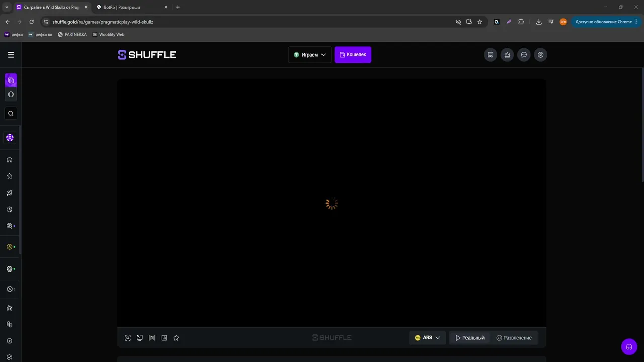Go back in browser history
The image size is (644, 362).
click(x=7, y=22)
